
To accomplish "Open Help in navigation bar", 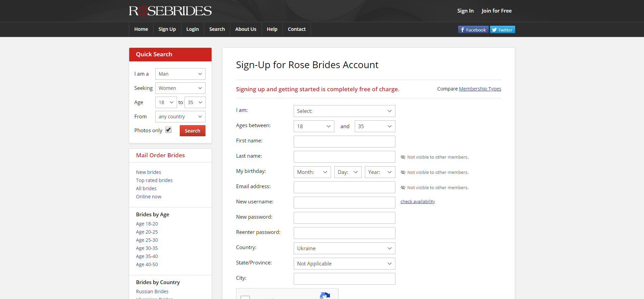I will (x=272, y=29).
